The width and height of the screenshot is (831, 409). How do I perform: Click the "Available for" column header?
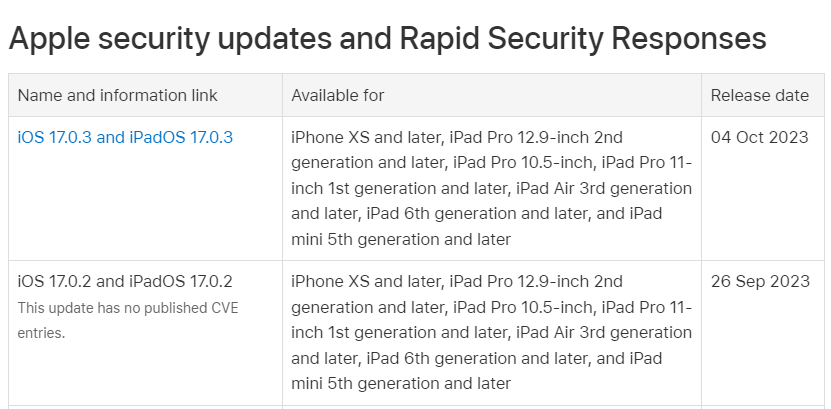point(338,95)
